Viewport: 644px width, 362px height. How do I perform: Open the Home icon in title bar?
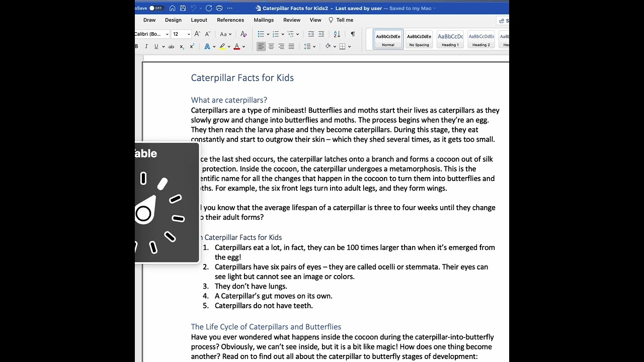pyautogui.click(x=173, y=8)
